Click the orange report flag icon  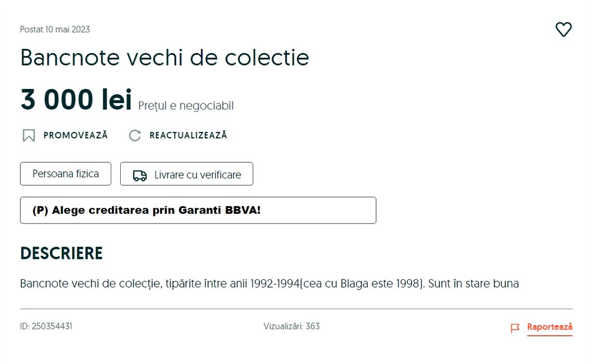click(x=515, y=328)
